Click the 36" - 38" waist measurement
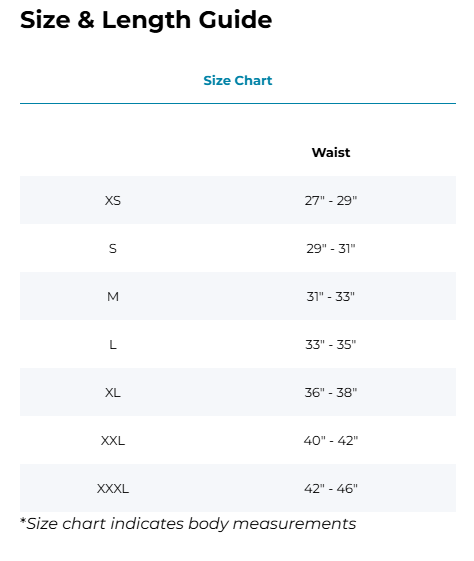The height and width of the screenshot is (561, 474). (x=331, y=392)
